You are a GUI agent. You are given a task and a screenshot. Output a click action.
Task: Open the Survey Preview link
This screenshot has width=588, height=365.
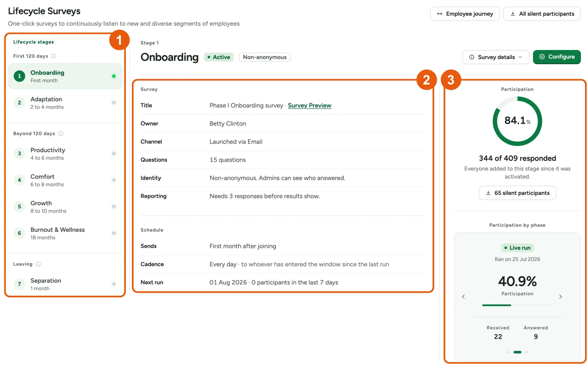coord(309,106)
